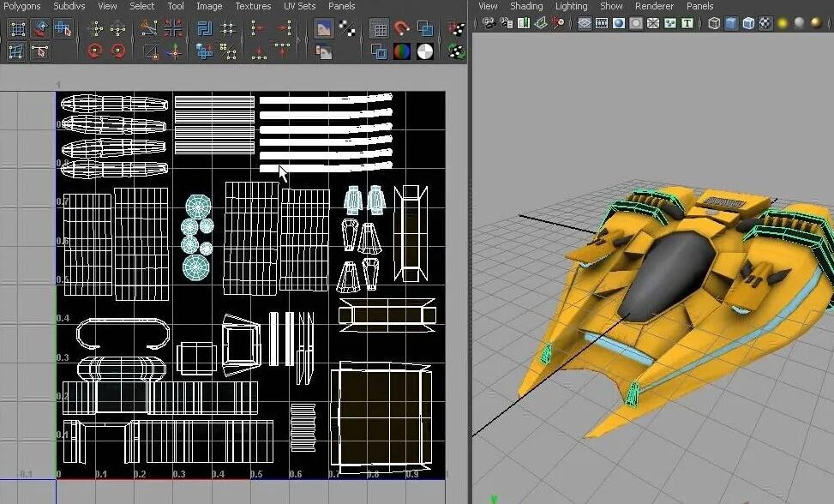Image resolution: width=834 pixels, height=504 pixels.
Task: Toggle texture borders checker icon
Action: coord(456,28)
